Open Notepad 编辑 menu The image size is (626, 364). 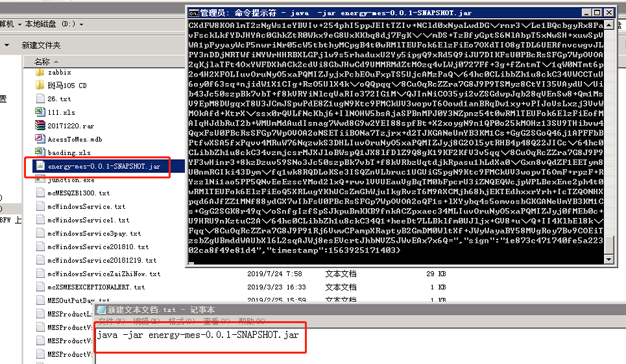point(147,321)
